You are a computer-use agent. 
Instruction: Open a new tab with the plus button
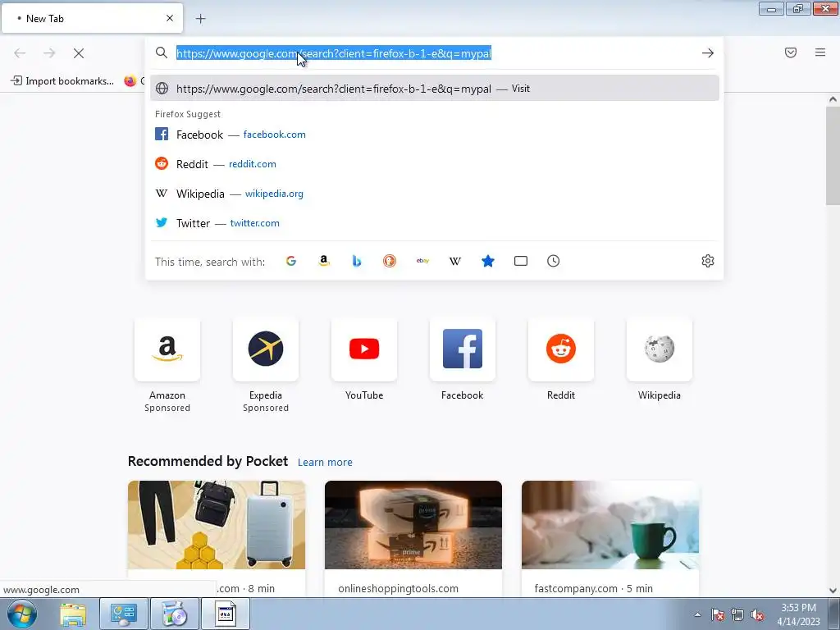pos(200,19)
